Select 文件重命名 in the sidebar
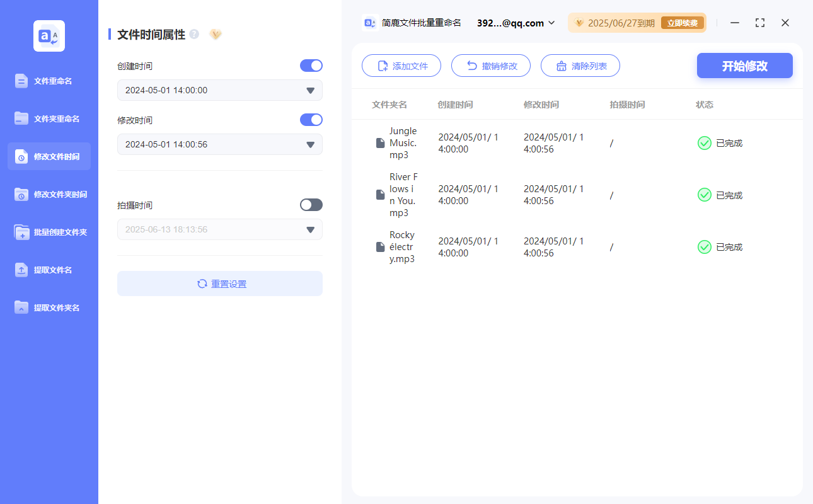This screenshot has height=504, width=813. coord(49,81)
